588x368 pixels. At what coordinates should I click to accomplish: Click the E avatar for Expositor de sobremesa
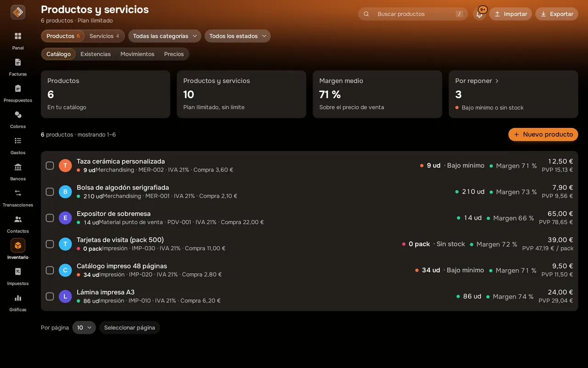(x=65, y=218)
